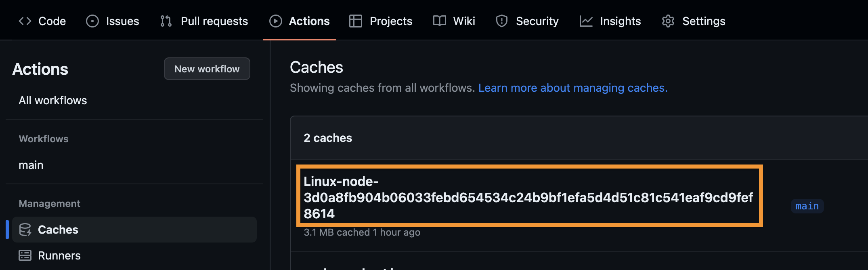Click the Issues circle-dot icon
The width and height of the screenshot is (868, 270).
coord(92,21)
